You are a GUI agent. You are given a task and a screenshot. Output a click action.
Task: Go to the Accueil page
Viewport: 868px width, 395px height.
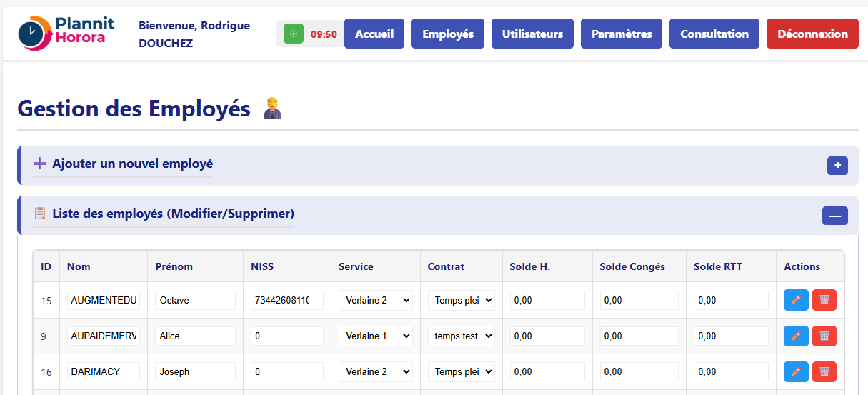click(x=374, y=34)
